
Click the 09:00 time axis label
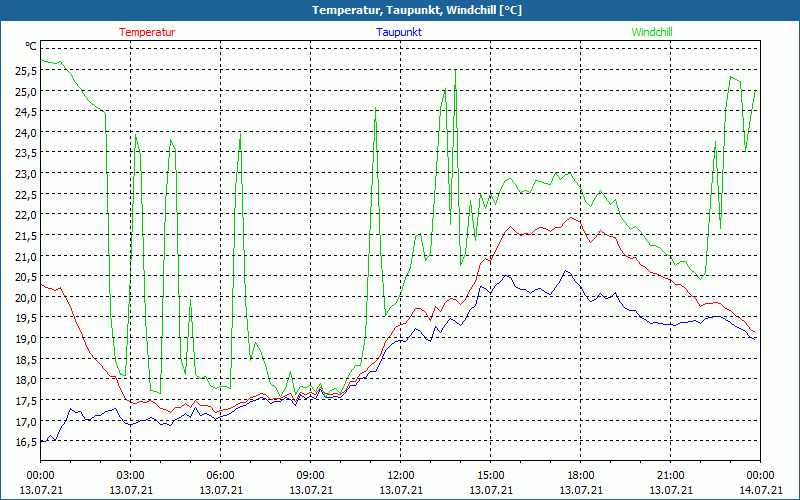[310, 475]
